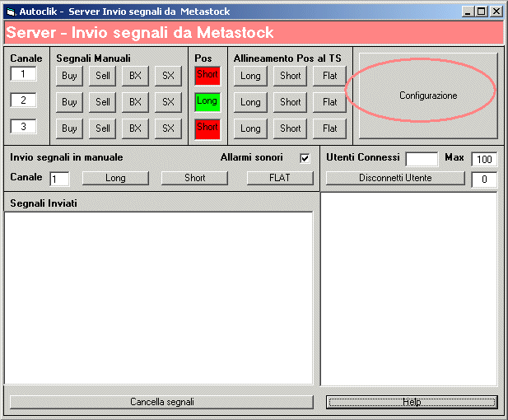Screen dimensions: 508x420
Task: Align channel 2 position to Short
Action: pos(290,102)
